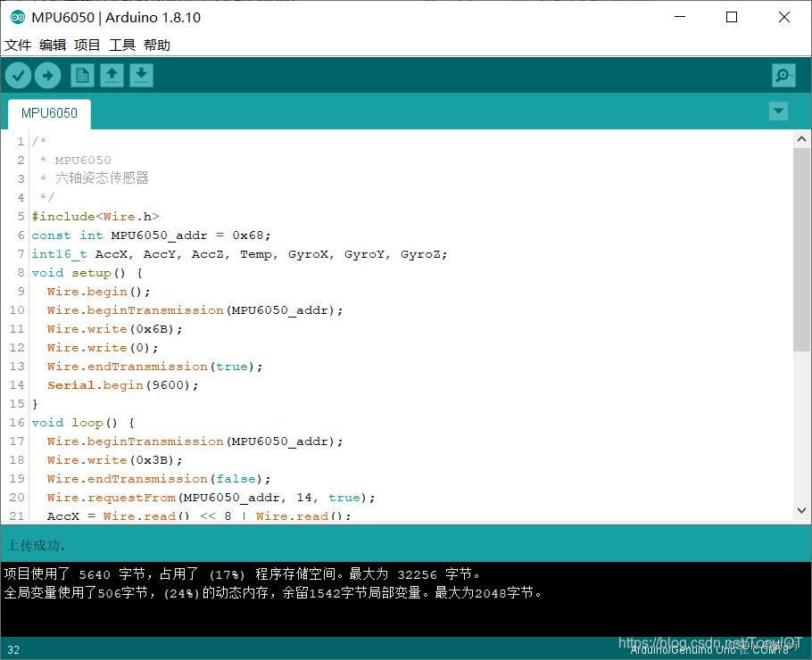Click the editor scrollbar up arrow

point(801,139)
